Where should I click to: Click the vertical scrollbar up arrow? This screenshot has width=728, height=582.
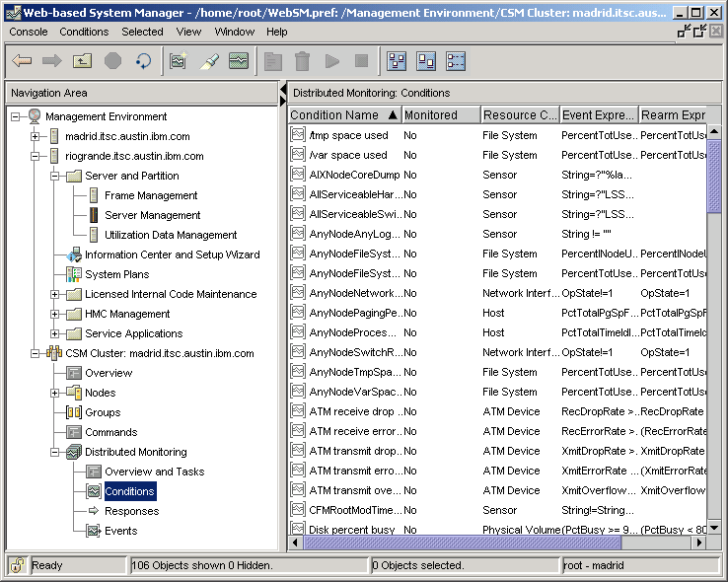(x=714, y=132)
